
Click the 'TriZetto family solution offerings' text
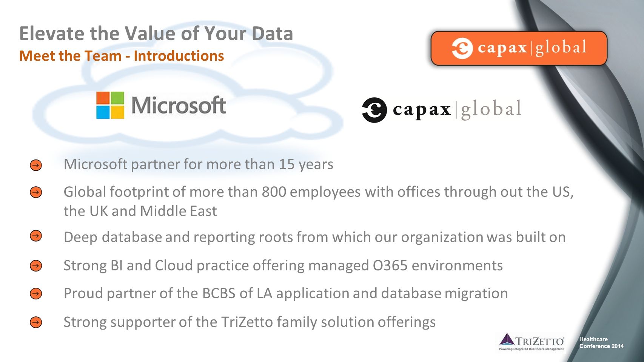(328, 322)
